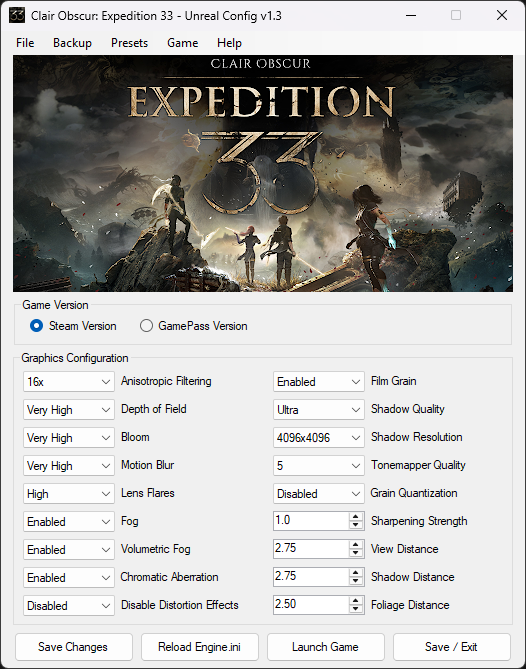Screen dimensions: 526x669
Task: Click the Launch Game button
Action: coord(325,647)
